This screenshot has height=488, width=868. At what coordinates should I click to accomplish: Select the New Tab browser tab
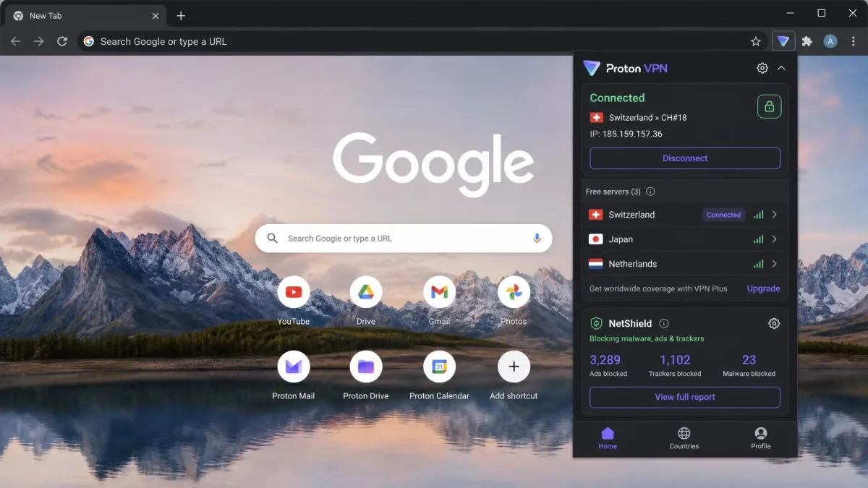pos(85,16)
